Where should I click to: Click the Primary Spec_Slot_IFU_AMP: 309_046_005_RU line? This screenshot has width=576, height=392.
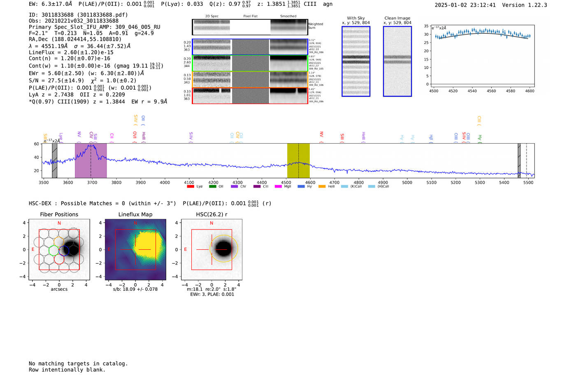[x=95, y=27]
